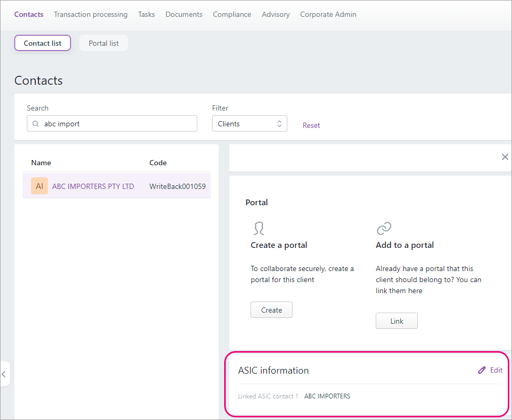The image size is (512, 420).
Task: Click the search magnifier icon
Action: coord(36,124)
